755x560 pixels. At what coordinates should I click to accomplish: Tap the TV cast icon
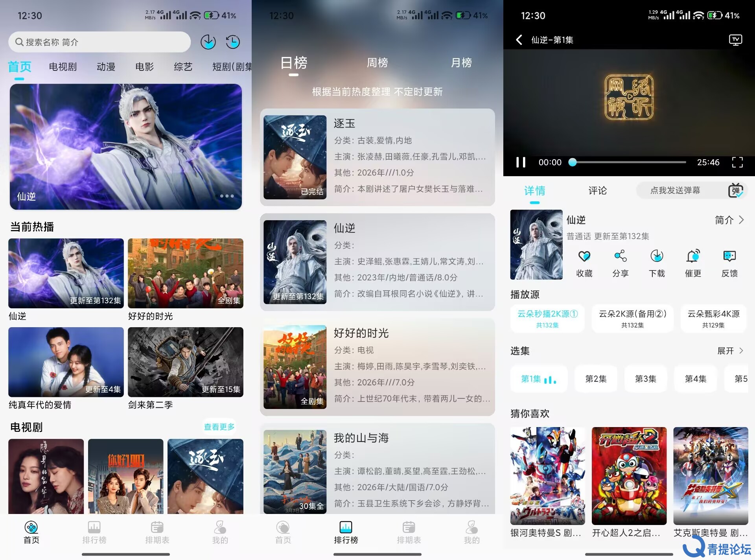735,40
